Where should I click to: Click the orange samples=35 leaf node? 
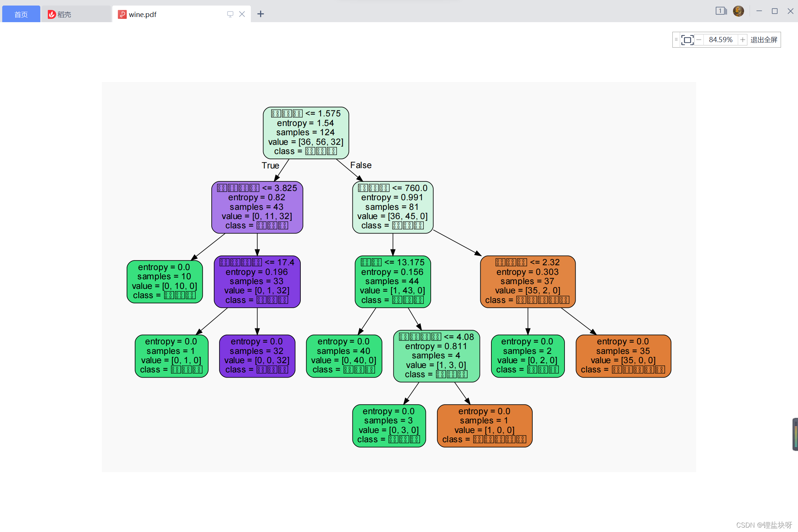pyautogui.click(x=623, y=355)
